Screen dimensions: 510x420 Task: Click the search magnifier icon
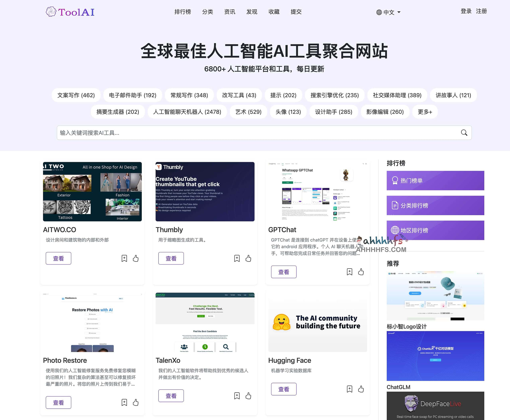[464, 132]
